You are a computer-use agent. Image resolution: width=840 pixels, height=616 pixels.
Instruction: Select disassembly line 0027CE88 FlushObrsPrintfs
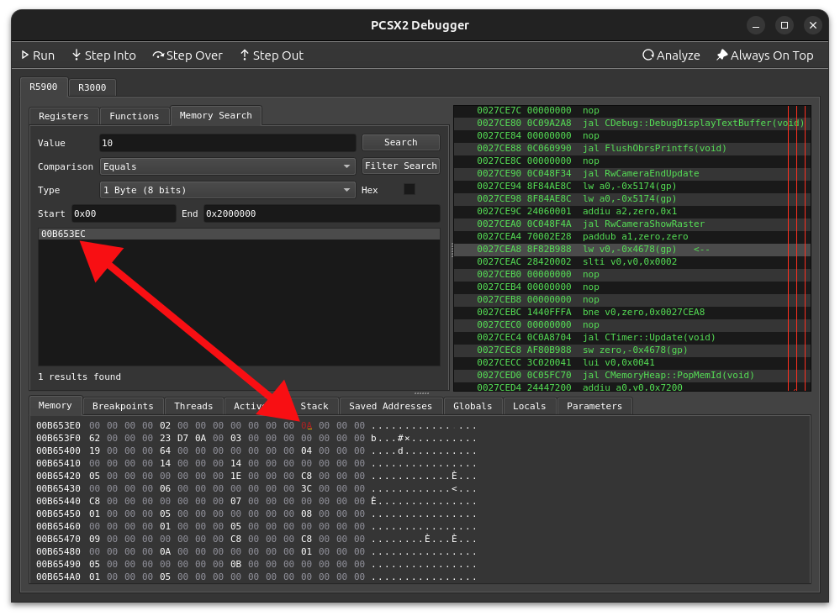[632, 149]
